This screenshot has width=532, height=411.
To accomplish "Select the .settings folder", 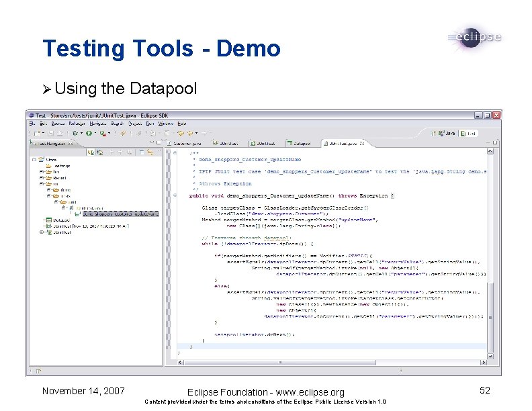I will 61,166.
